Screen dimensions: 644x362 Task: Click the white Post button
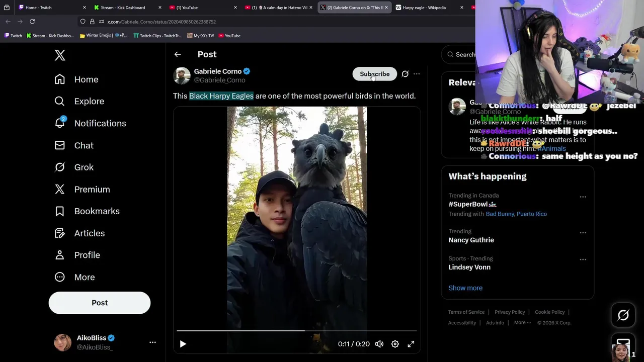[x=100, y=303]
